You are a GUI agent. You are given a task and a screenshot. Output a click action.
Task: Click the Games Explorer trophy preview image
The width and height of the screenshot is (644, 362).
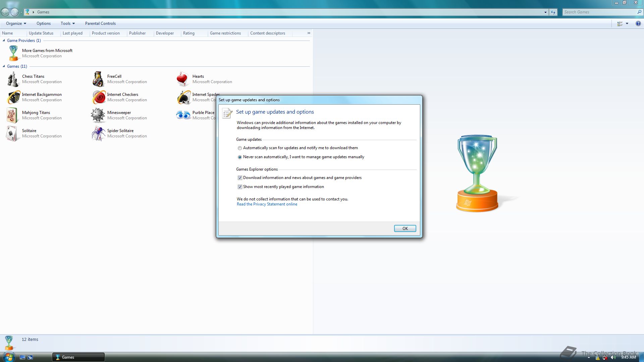pyautogui.click(x=477, y=173)
